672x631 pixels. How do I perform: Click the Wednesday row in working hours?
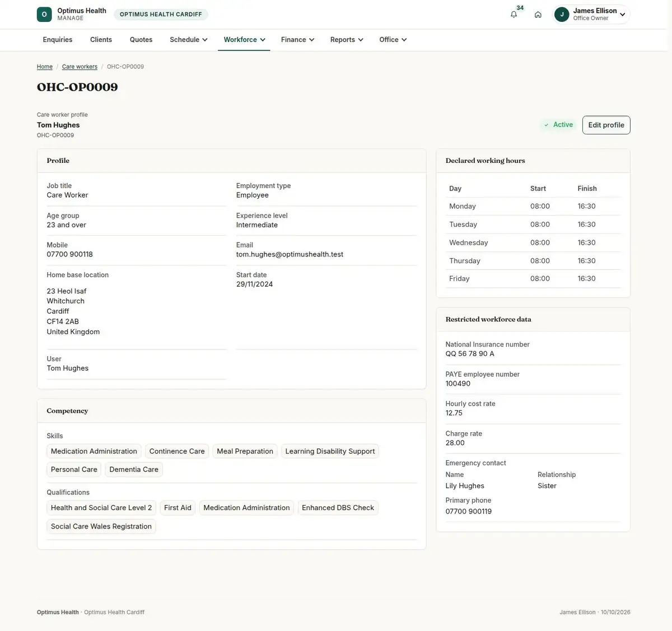533,242
